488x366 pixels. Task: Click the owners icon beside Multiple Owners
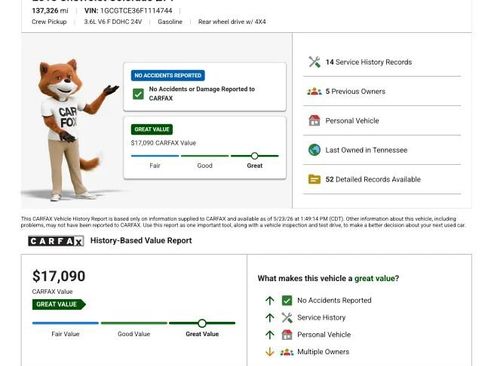coord(287,352)
